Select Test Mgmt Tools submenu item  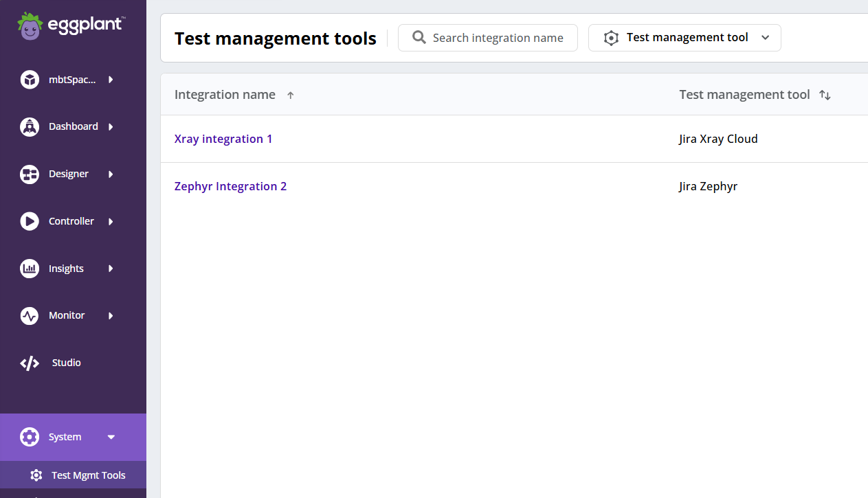click(74, 475)
